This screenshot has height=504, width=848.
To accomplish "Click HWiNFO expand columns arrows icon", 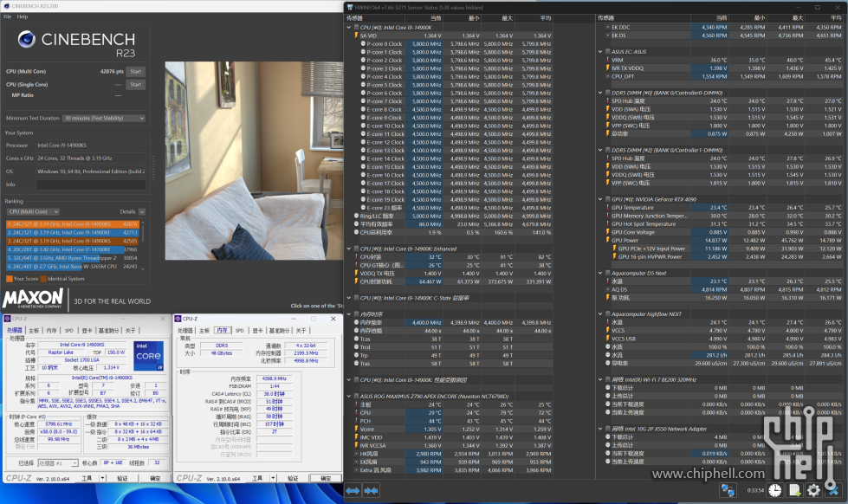I will pos(353,490).
